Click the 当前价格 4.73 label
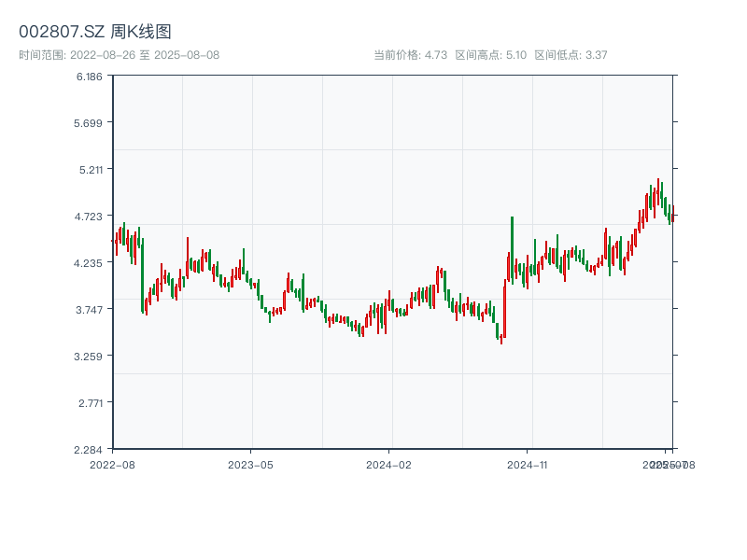Image resolution: width=747 pixels, height=560 pixels. (410, 55)
